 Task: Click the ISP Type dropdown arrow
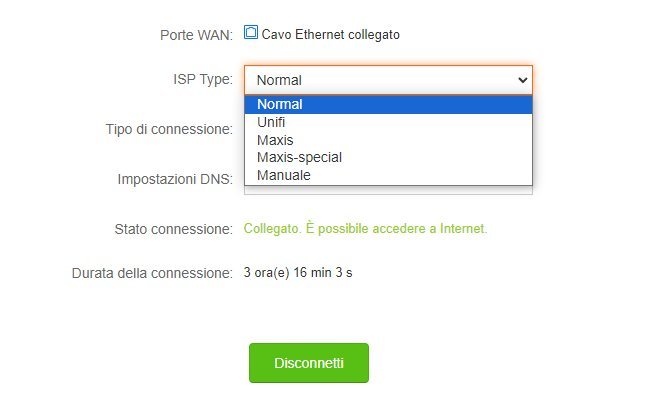[x=521, y=80]
